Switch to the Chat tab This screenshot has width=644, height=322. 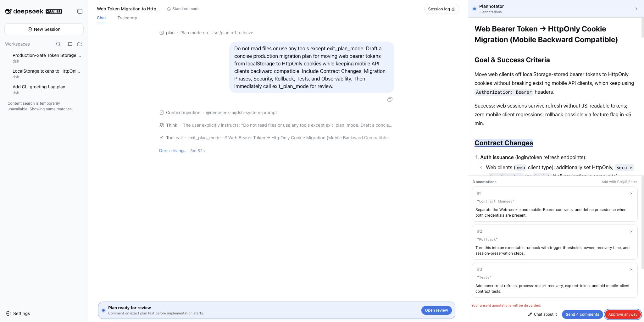(x=101, y=18)
